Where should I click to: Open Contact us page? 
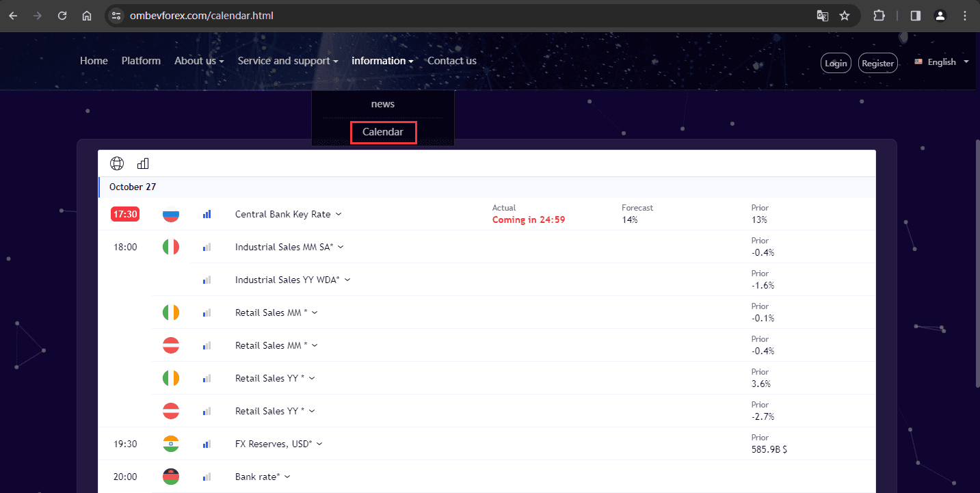click(452, 61)
